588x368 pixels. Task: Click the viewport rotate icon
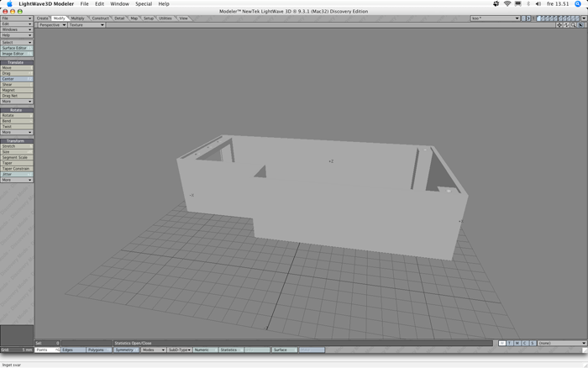coord(566,24)
